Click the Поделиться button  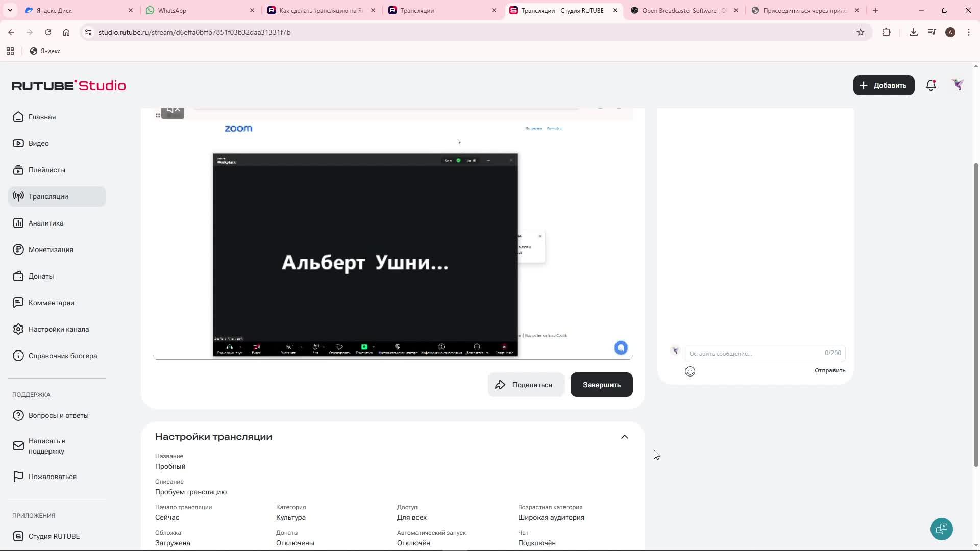[525, 385]
